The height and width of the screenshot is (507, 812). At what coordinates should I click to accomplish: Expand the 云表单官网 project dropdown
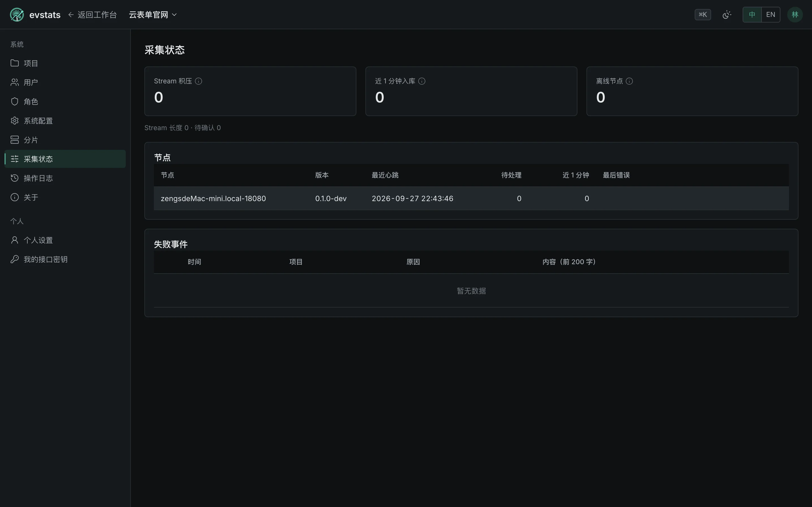[x=153, y=15]
